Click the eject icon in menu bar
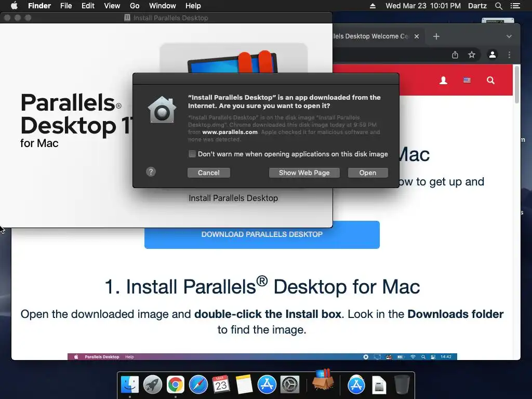Viewport: 532px width, 399px height. point(373,6)
